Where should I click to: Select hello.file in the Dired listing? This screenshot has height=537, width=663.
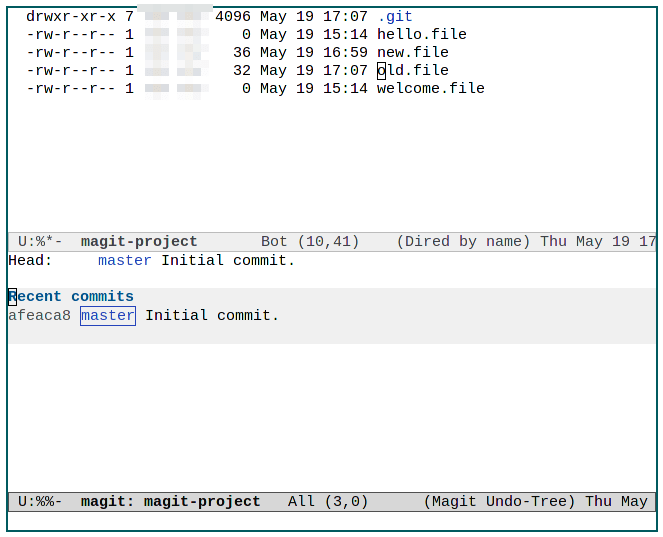point(422,34)
